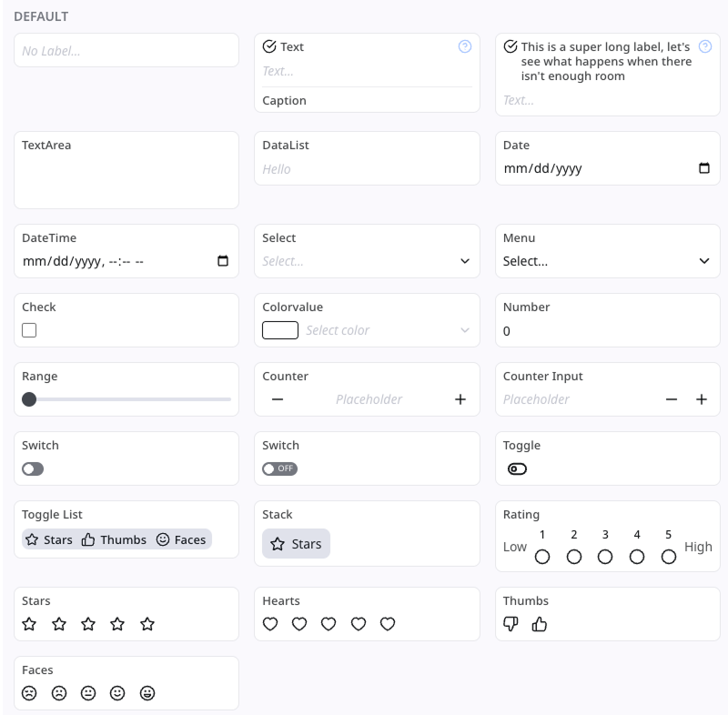Open the Select dropdown

(367, 261)
